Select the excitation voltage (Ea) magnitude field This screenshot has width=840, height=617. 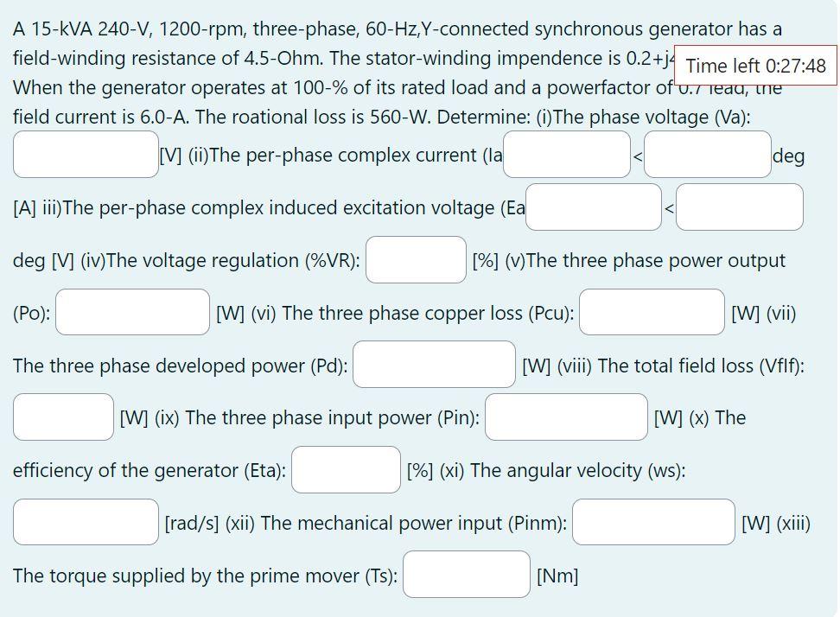[x=593, y=207]
